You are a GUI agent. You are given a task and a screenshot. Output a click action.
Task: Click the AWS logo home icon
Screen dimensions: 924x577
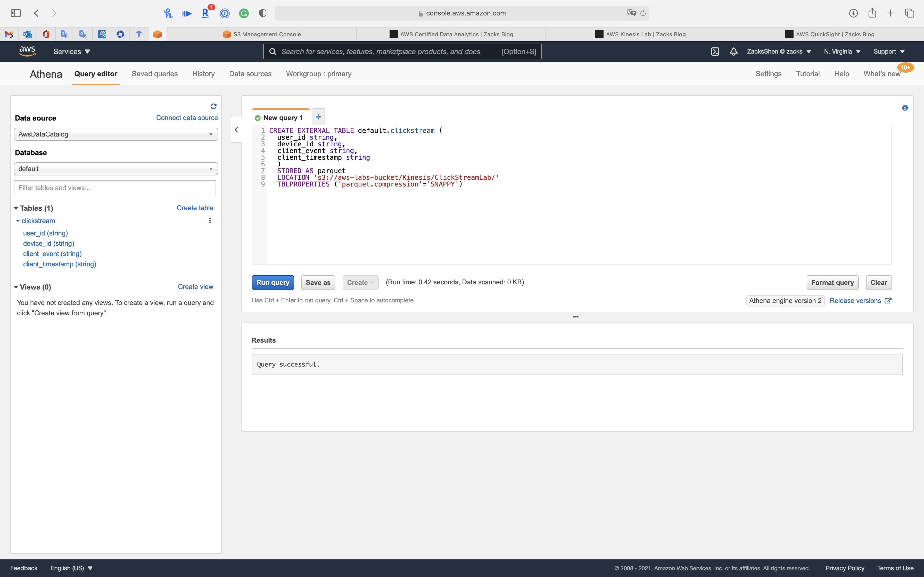(27, 51)
